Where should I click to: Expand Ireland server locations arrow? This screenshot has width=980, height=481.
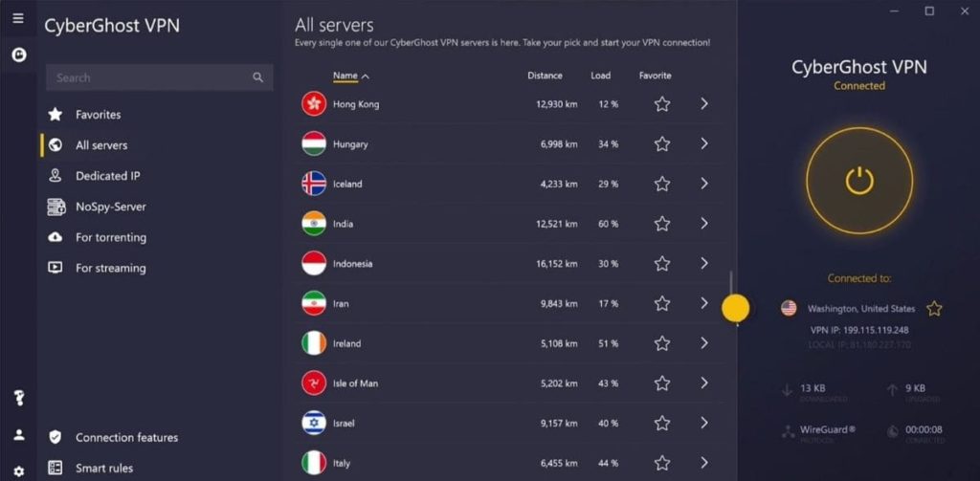704,343
